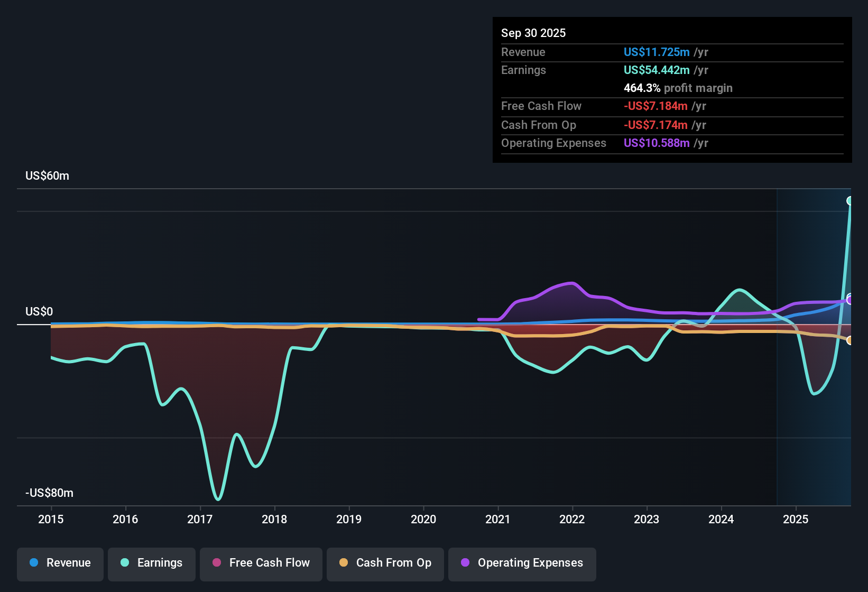Click the blue Revenue legend dot icon
This screenshot has width=868, height=592.
coord(34,563)
